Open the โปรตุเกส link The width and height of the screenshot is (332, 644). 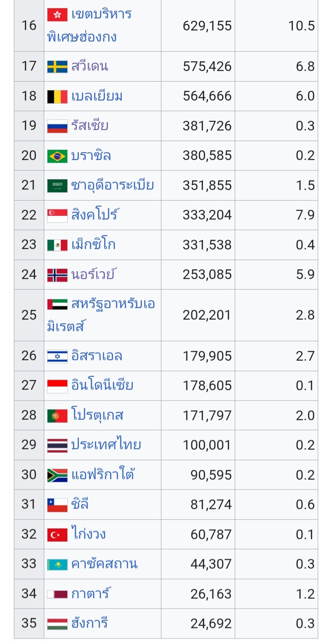point(97,415)
